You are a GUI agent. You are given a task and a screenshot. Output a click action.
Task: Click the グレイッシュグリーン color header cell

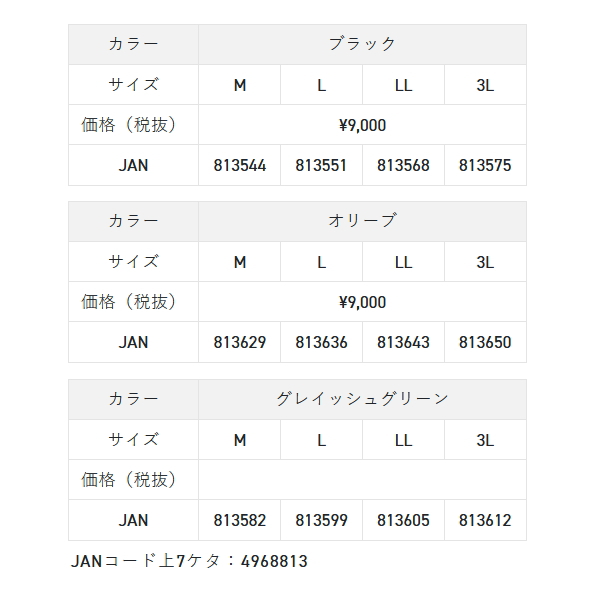[362, 398]
